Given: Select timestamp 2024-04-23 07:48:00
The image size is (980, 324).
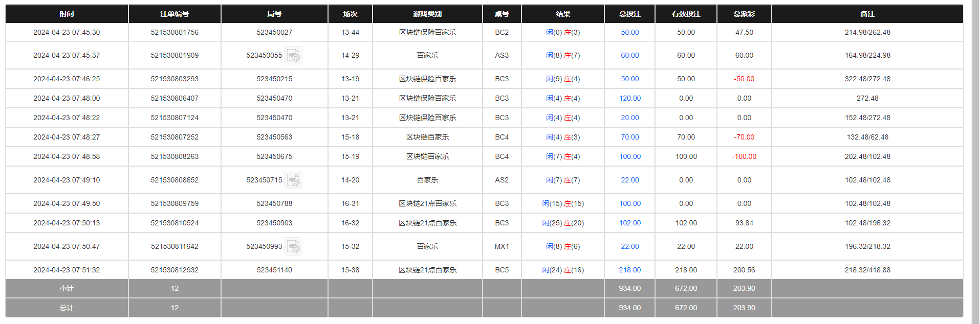Looking at the screenshot, I should tap(67, 98).
